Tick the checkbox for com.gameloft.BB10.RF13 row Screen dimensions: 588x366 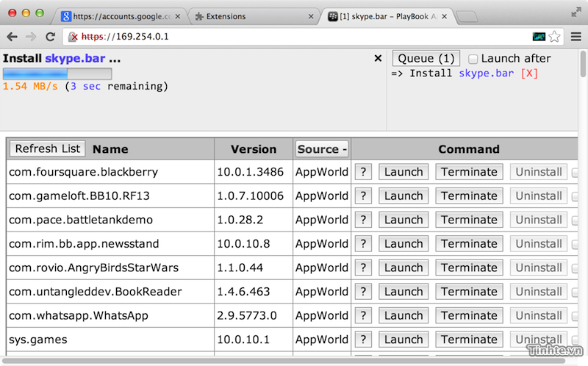point(575,196)
